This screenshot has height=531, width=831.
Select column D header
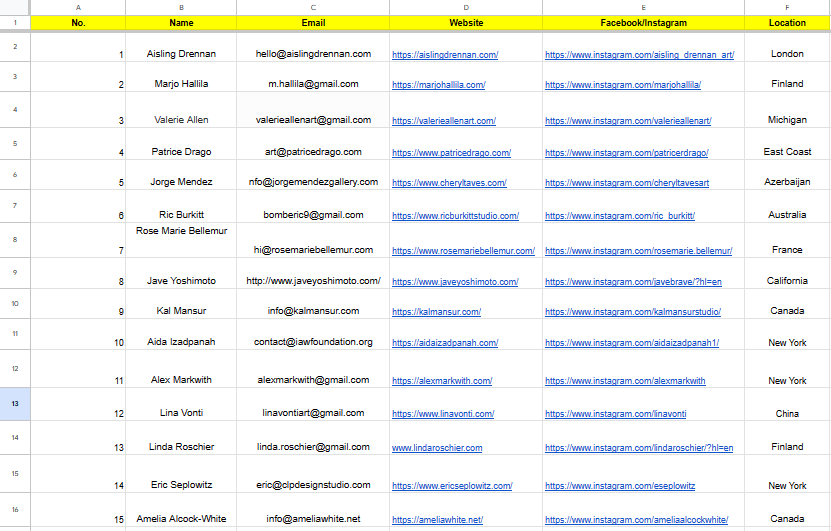(466, 7)
